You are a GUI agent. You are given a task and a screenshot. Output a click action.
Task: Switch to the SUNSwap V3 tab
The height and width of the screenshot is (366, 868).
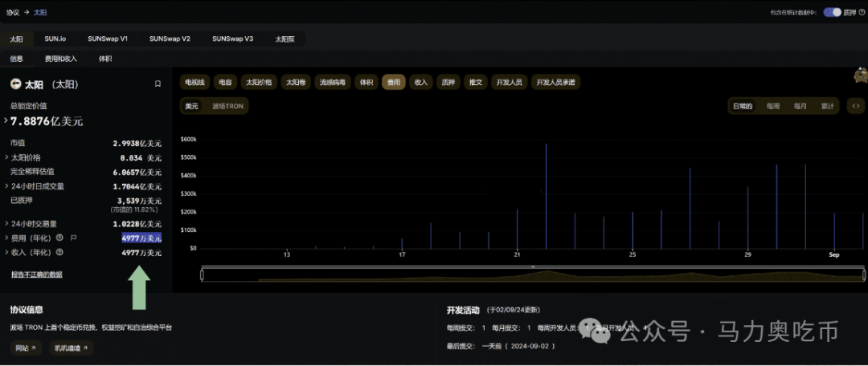[232, 39]
